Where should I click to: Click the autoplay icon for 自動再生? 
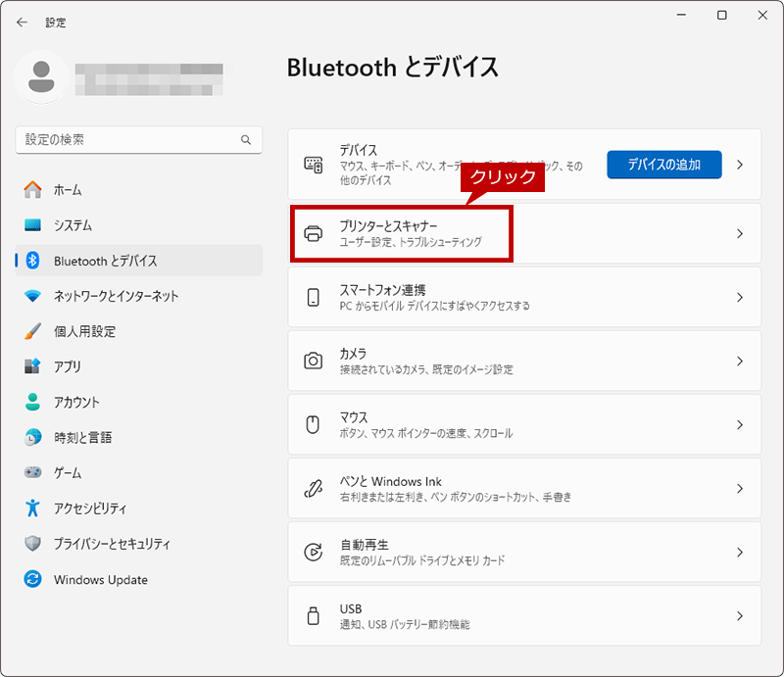click(x=314, y=553)
